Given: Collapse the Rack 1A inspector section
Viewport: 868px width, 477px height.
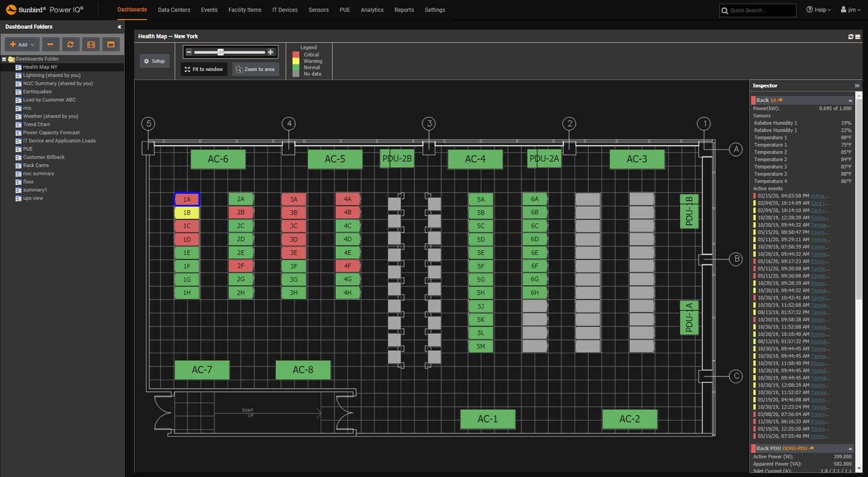Looking at the screenshot, I should click(850, 100).
